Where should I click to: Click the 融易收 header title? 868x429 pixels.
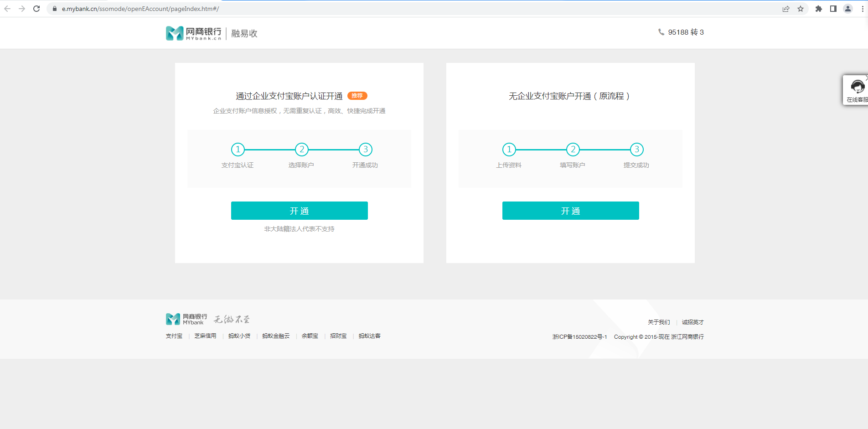(244, 33)
